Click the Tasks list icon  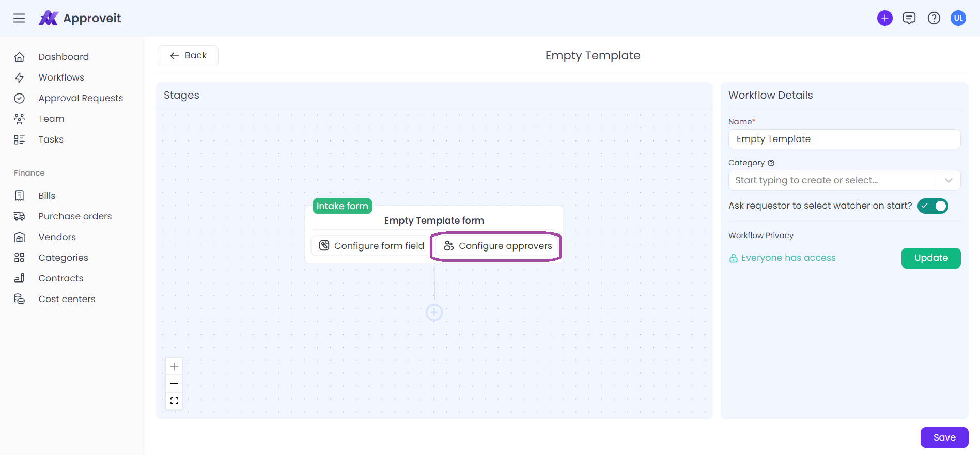[x=20, y=139]
